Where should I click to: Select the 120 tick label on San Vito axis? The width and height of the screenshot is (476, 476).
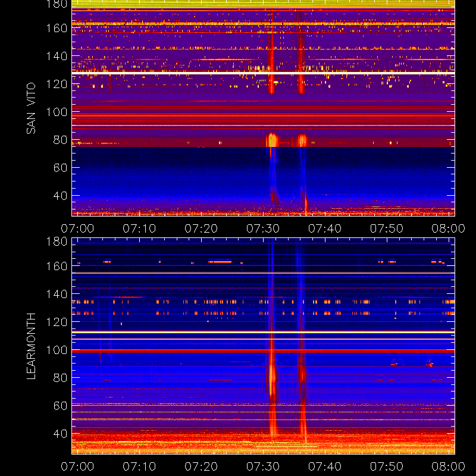click(x=57, y=84)
